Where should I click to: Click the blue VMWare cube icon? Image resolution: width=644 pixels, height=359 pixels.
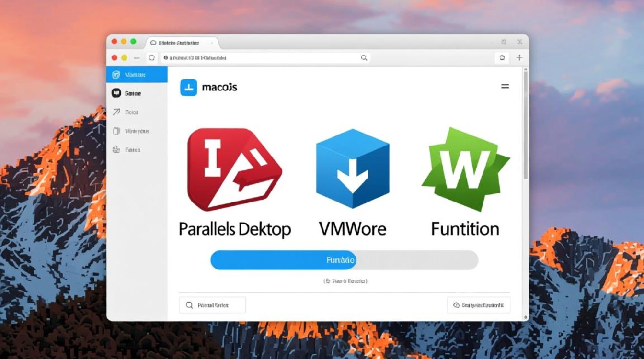pos(352,168)
